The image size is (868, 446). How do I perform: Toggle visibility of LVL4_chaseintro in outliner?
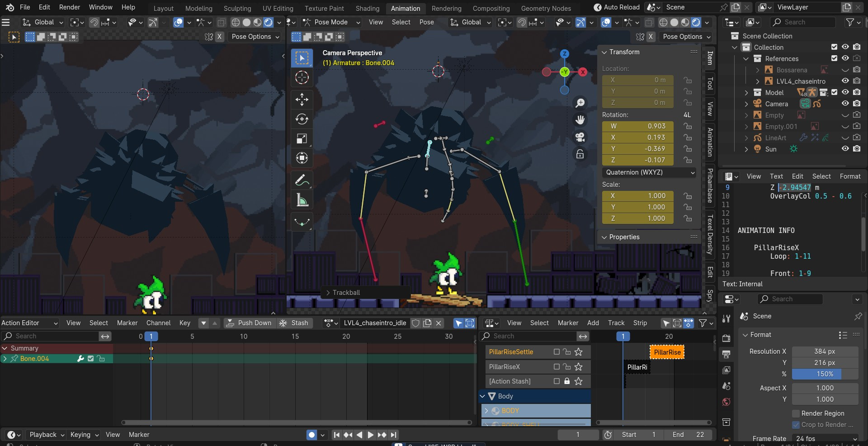coord(845,81)
